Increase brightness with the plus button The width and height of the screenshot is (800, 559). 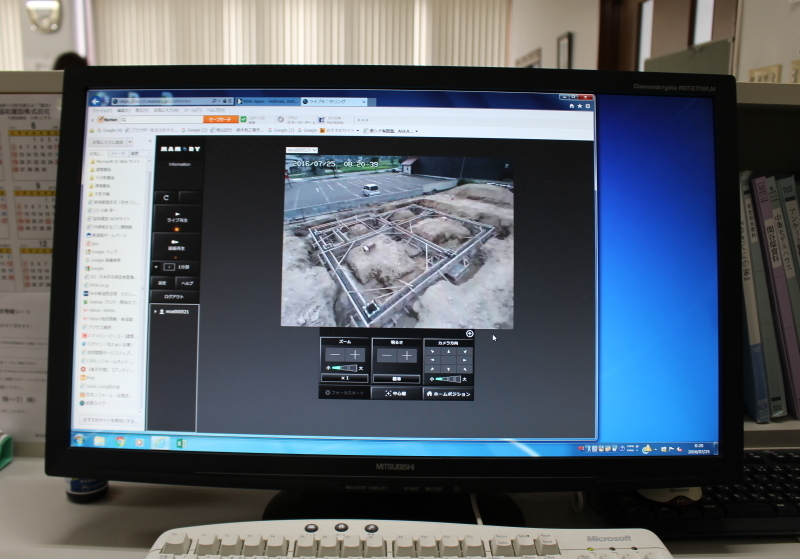(407, 355)
